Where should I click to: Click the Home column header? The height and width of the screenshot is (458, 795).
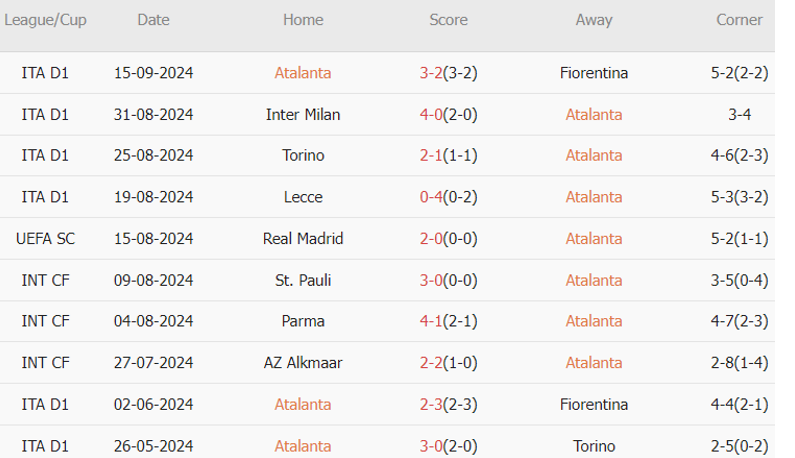pyautogui.click(x=303, y=20)
